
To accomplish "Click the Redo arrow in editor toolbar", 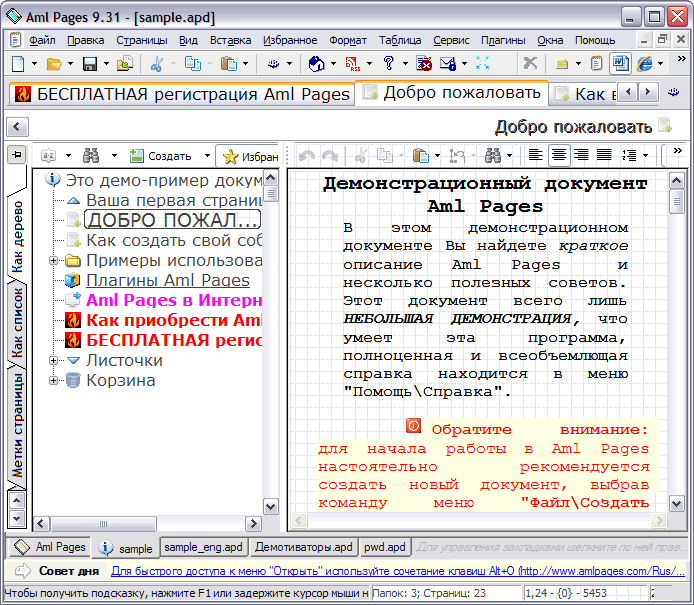I will (x=330, y=155).
